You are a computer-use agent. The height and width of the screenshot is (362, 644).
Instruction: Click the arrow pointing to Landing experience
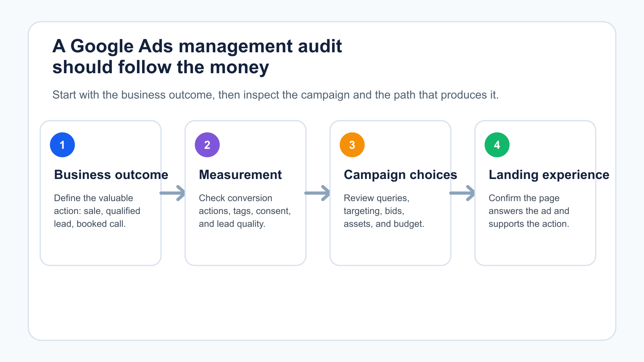click(x=462, y=193)
